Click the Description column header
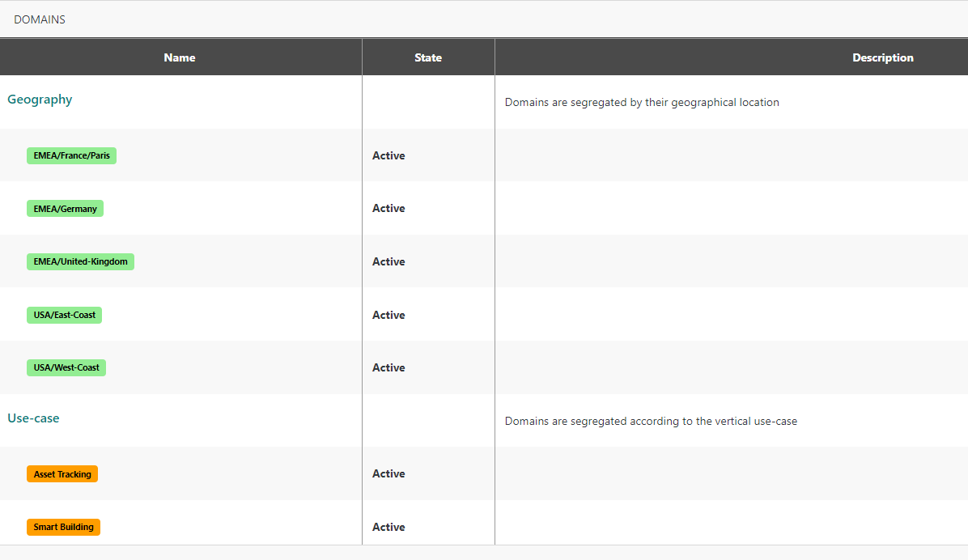Image resolution: width=968 pixels, height=560 pixels. point(882,57)
